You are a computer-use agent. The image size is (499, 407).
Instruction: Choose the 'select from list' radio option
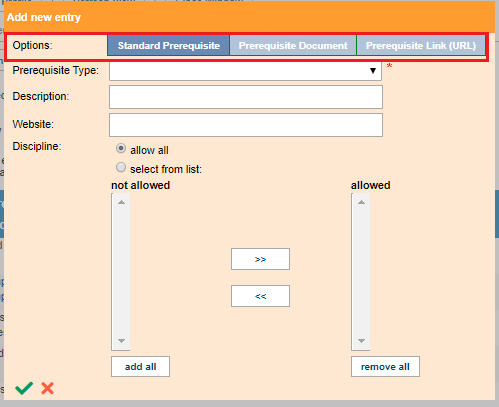121,167
